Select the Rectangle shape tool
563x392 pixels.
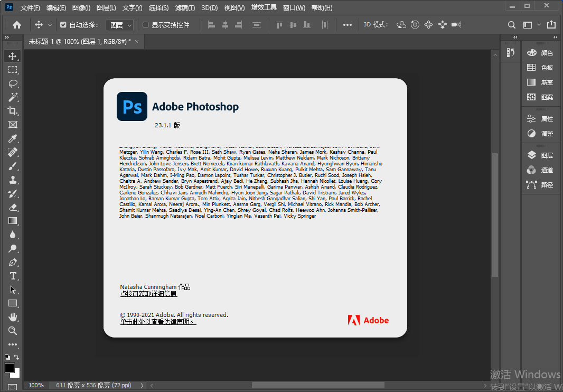tap(13, 303)
